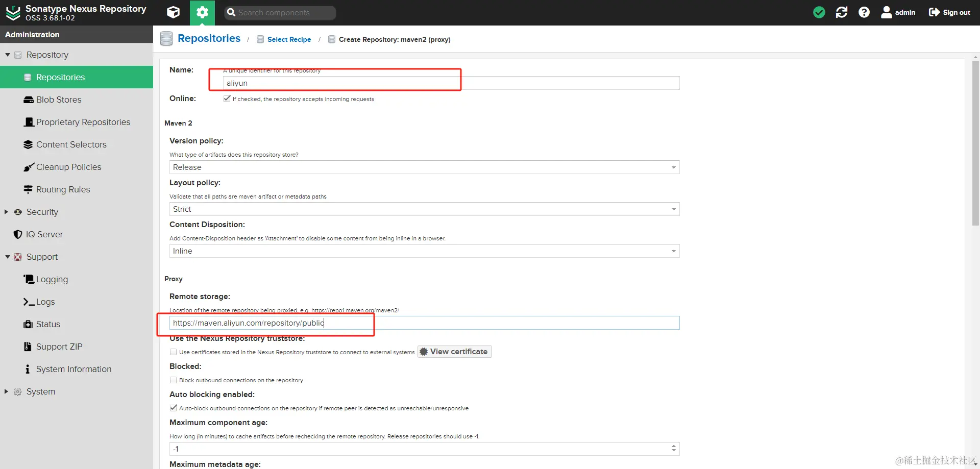This screenshot has height=469, width=980.
Task: Click the admin username link
Action: [x=905, y=12]
